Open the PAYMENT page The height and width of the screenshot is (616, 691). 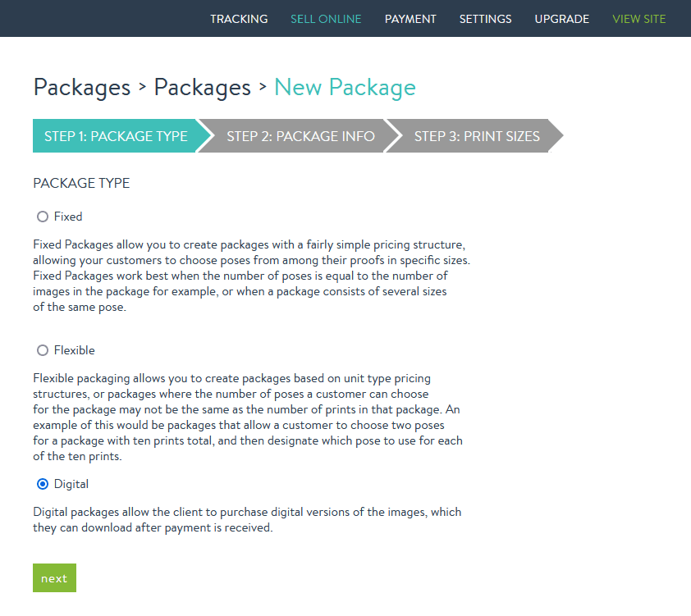click(x=410, y=18)
